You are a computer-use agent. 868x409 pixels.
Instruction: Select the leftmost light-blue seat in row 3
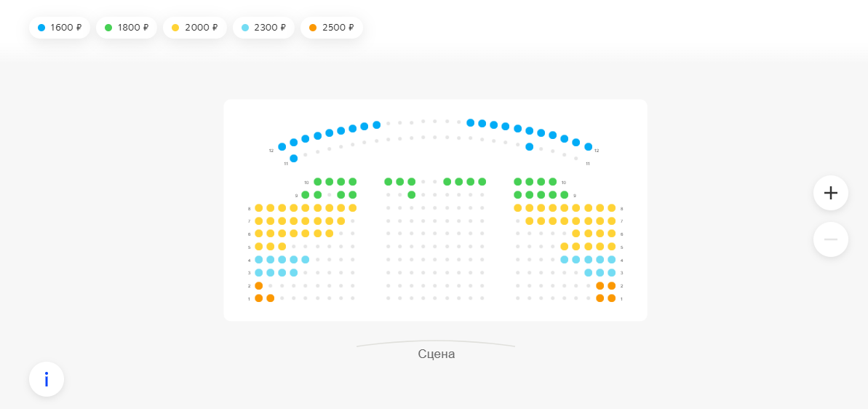[x=258, y=273]
